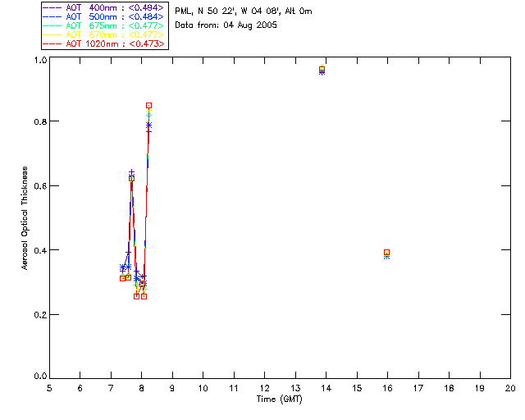525x420 pixels.
Task: Click the purple plus marker near 0.64
Action: click(x=131, y=172)
